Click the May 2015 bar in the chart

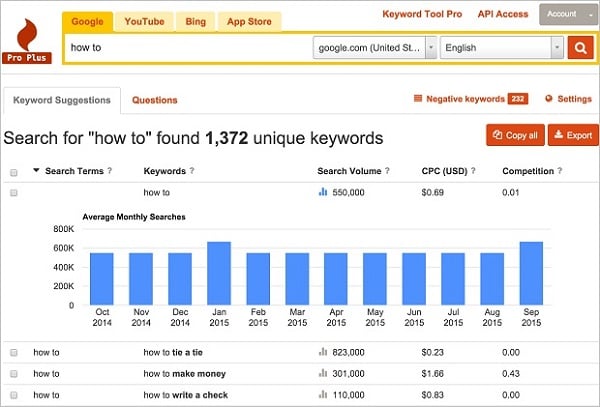(x=375, y=279)
